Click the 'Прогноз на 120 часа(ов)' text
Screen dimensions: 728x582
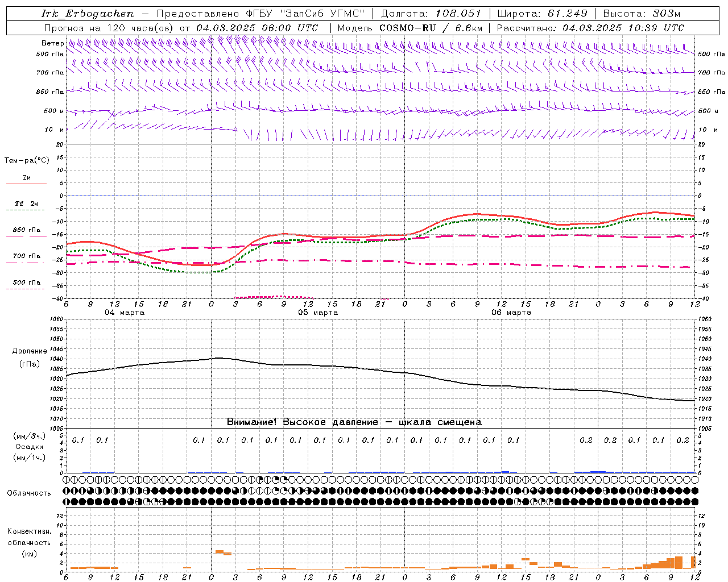pos(110,28)
